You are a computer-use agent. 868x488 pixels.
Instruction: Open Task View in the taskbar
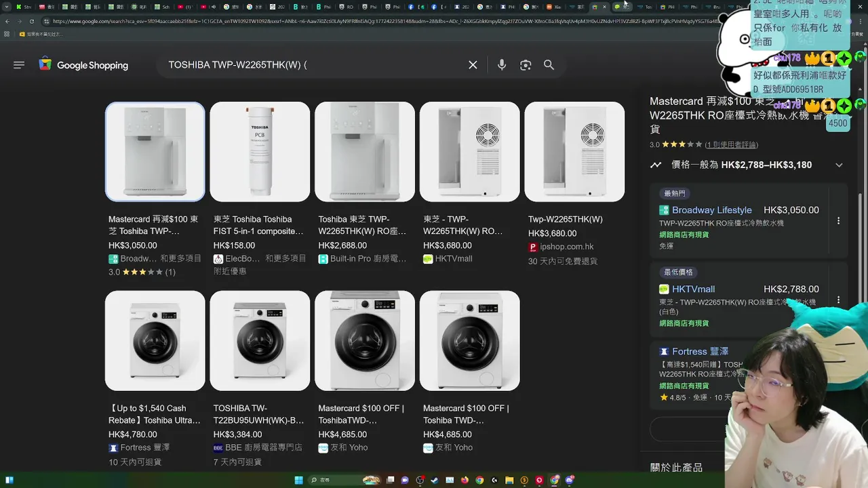(390, 480)
